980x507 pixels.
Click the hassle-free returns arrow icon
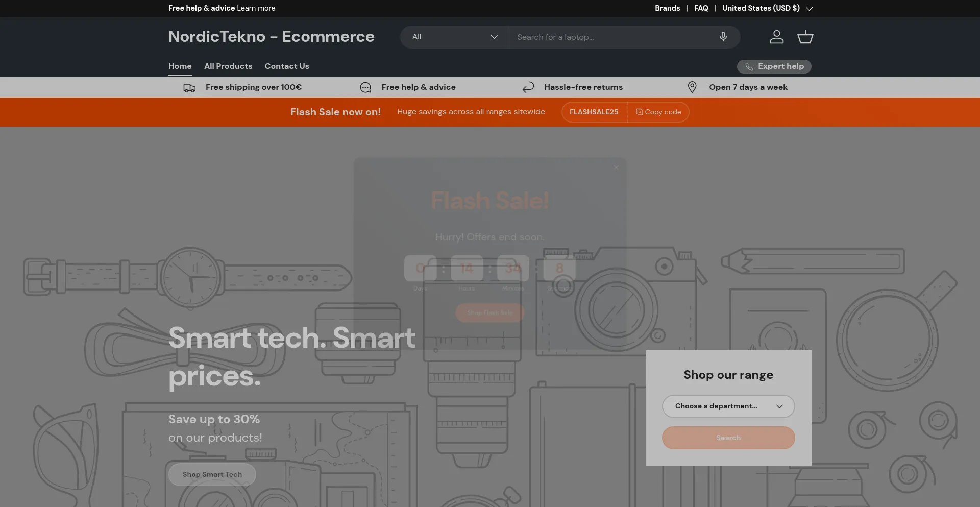[x=528, y=87]
